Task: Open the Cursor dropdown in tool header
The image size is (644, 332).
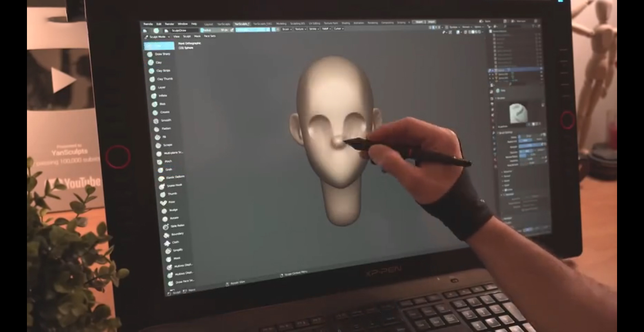Action: pyautogui.click(x=338, y=29)
